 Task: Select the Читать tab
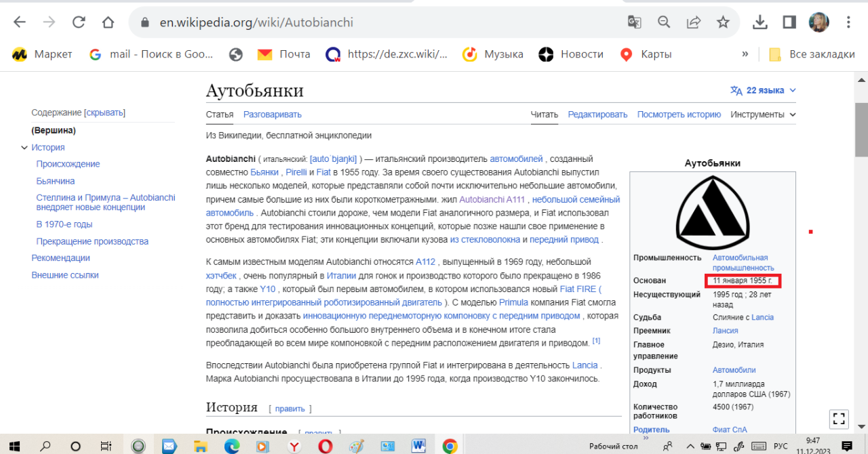[x=545, y=115]
